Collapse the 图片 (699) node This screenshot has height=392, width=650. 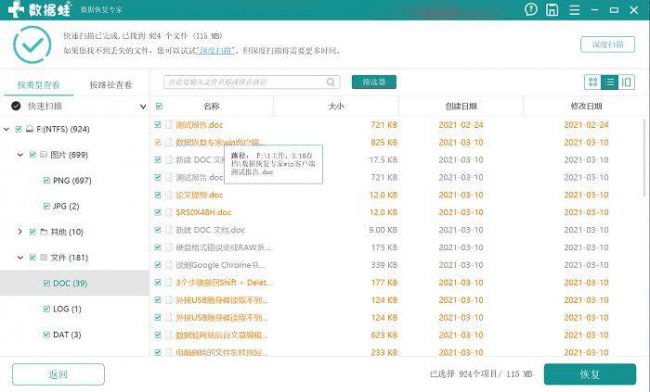(x=20, y=155)
